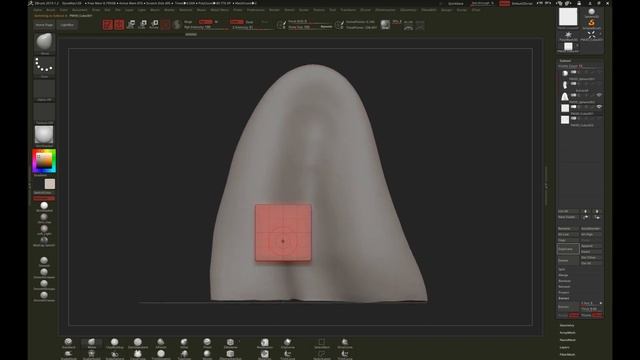640x360 pixels.
Task: Select the light secondary color swatch
Action: pyautogui.click(x=50, y=184)
